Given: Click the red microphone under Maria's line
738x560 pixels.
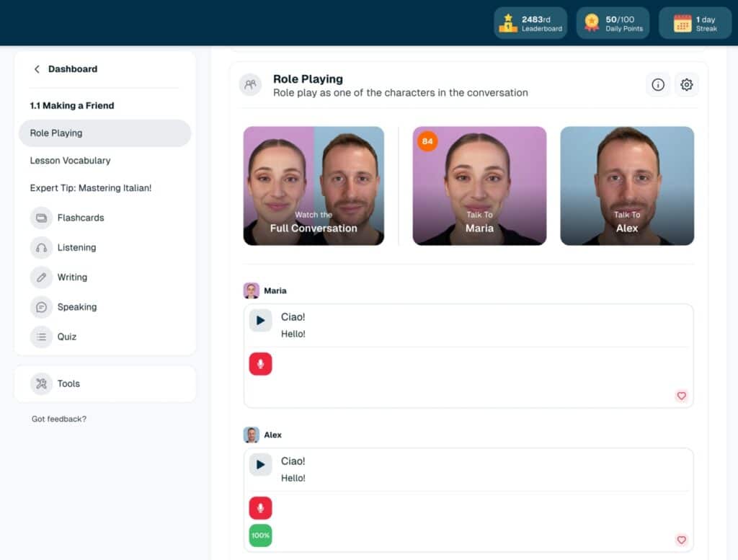Looking at the screenshot, I should [x=260, y=364].
